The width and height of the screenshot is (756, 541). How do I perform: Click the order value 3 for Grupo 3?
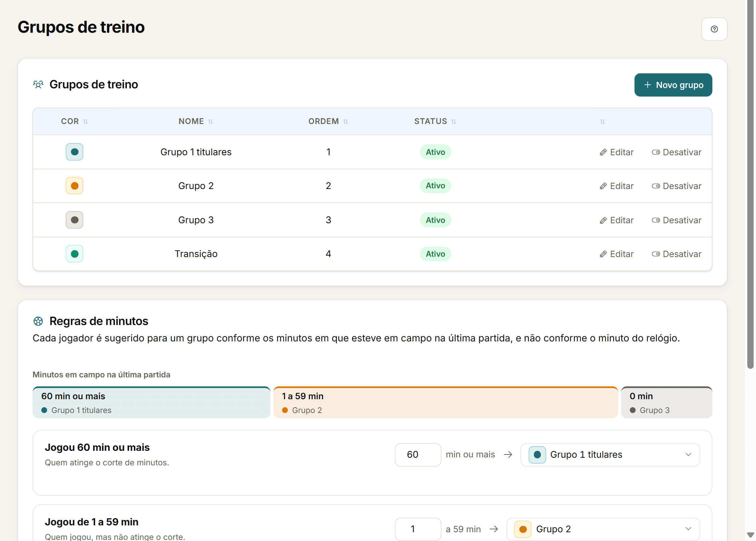[x=328, y=220]
